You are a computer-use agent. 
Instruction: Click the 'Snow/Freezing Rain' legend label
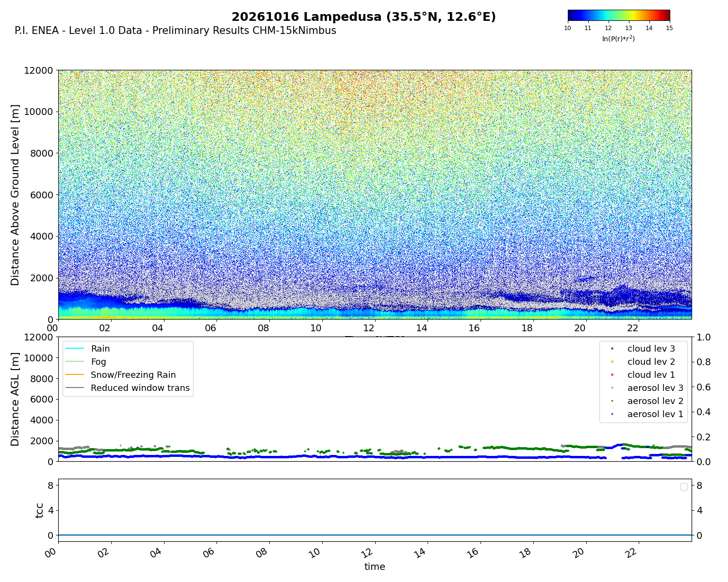133,375
